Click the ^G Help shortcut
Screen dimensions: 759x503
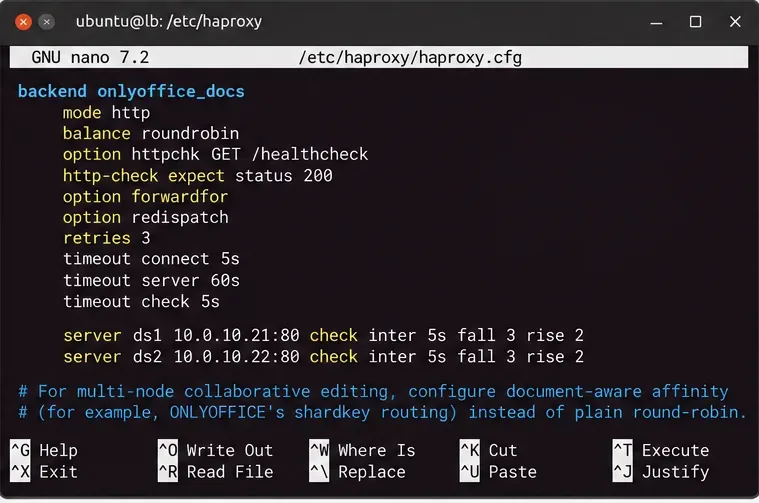pyautogui.click(x=44, y=450)
